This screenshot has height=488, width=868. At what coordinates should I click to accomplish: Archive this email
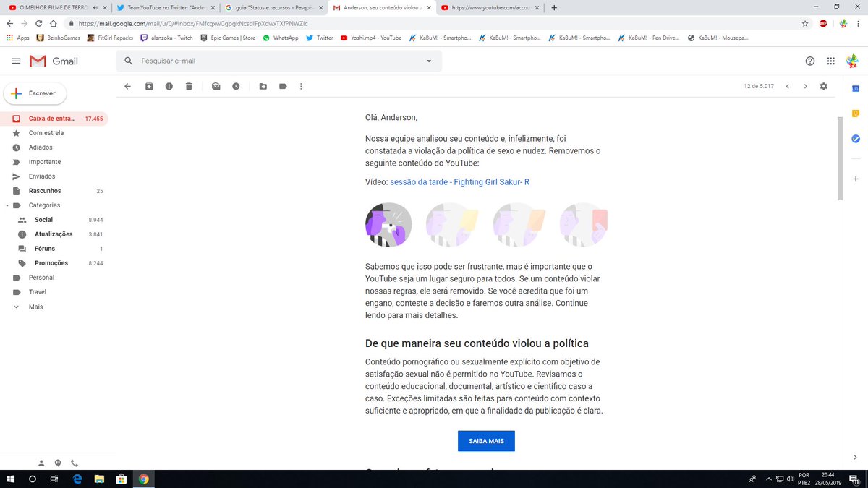tap(149, 86)
